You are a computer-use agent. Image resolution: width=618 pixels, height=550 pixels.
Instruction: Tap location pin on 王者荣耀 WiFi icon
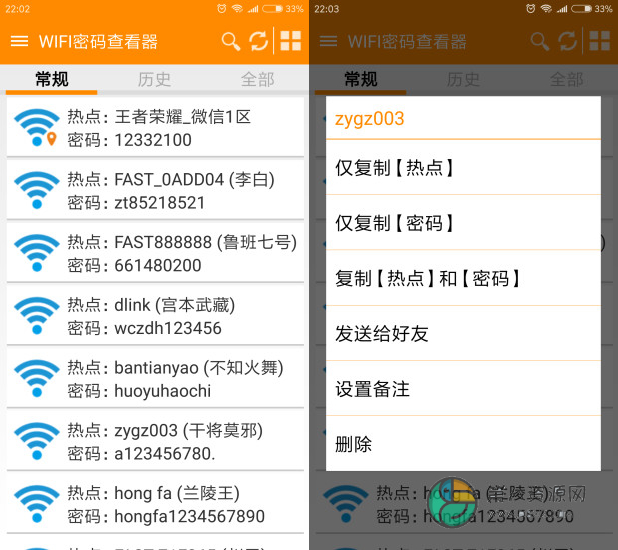[52, 138]
